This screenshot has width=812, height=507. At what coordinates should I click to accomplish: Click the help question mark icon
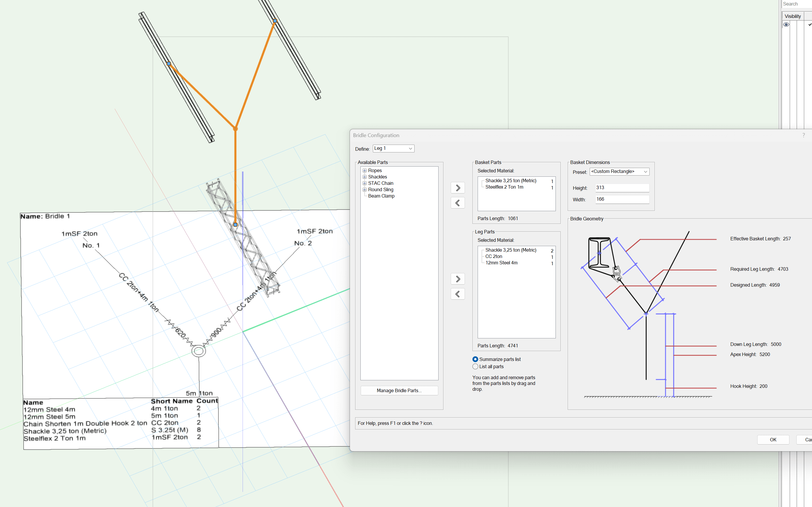[x=803, y=135]
